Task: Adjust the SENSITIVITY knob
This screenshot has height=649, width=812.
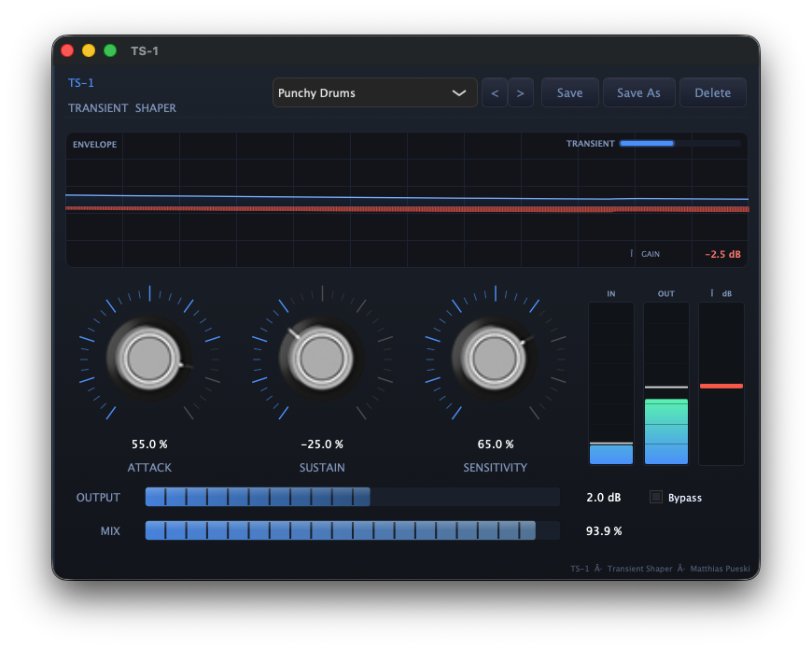Action: coord(495,358)
